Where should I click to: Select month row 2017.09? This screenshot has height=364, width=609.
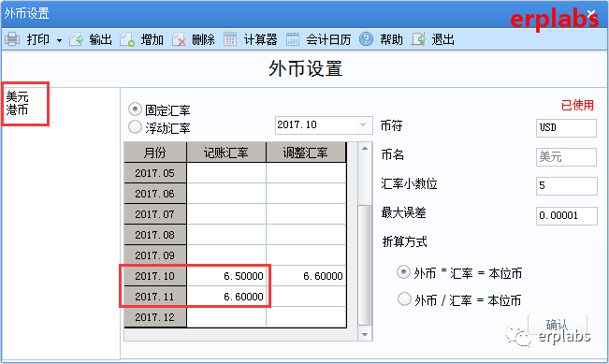pyautogui.click(x=155, y=255)
